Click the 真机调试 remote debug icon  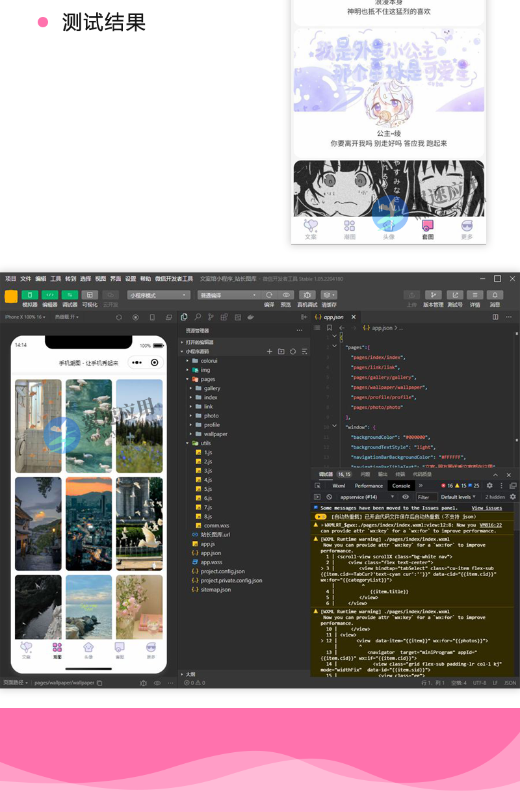307,295
